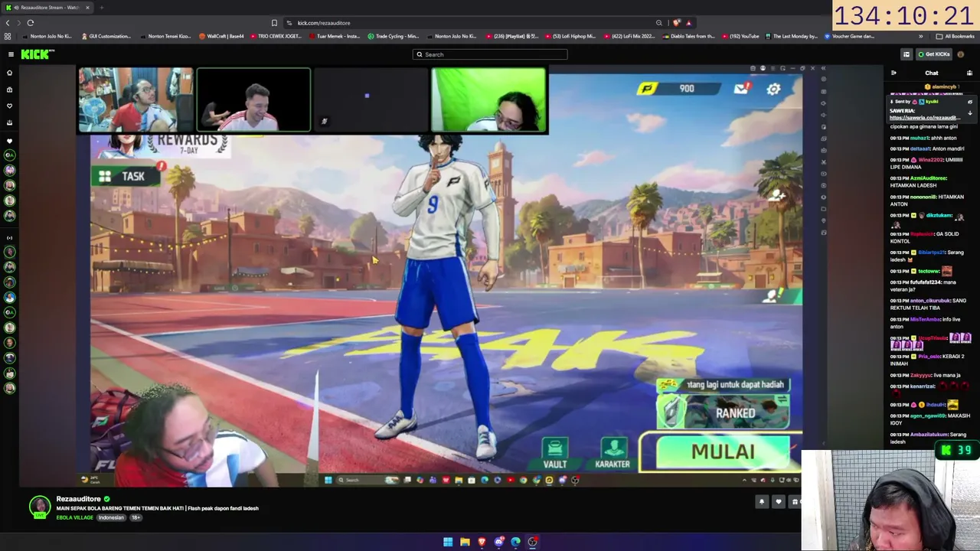This screenshot has width=980, height=551.
Task: Open the EBOLA VILLAGE category link
Action: [x=74, y=518]
